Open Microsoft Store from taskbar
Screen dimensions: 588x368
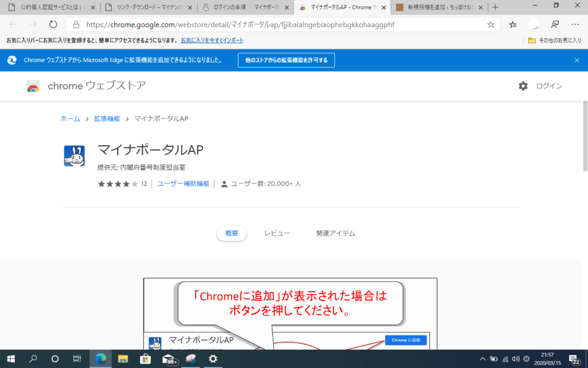point(145,359)
